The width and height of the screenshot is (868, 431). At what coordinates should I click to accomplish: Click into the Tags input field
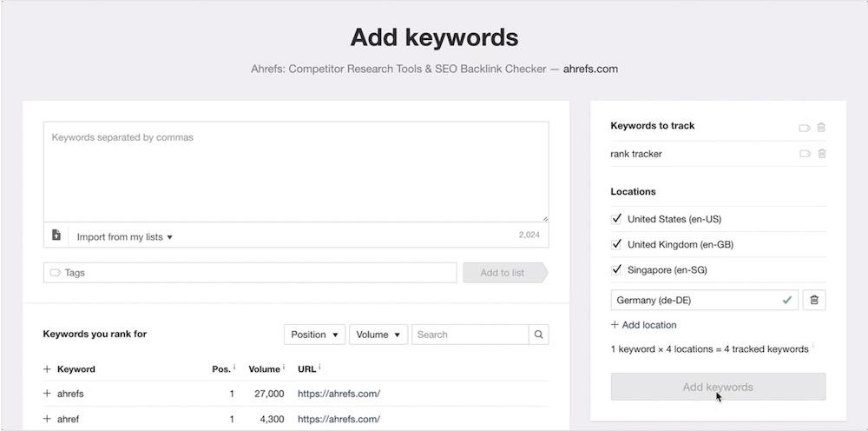click(250, 273)
